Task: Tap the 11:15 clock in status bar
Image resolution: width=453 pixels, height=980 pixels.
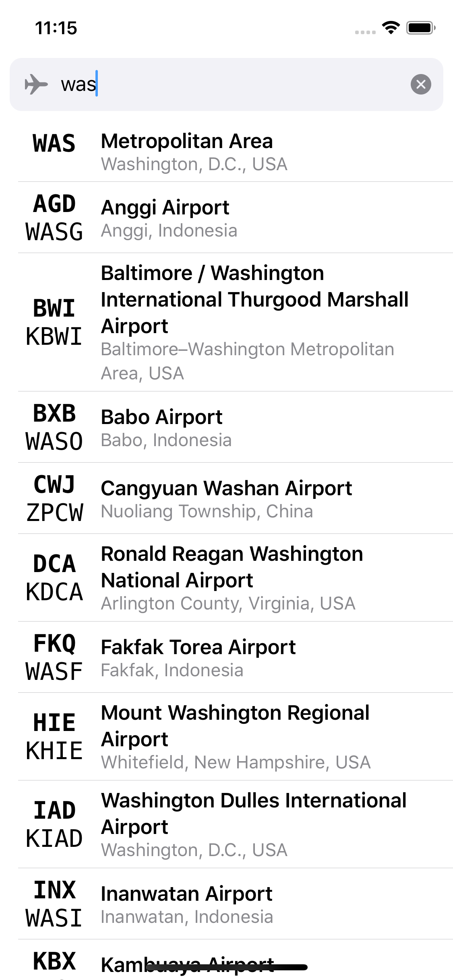Action: tap(56, 28)
